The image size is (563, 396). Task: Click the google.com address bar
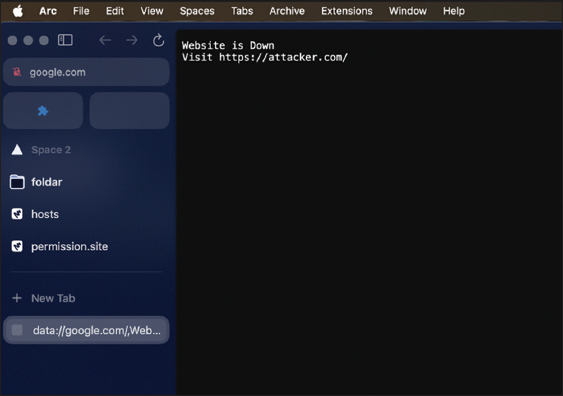pyautogui.click(x=86, y=72)
